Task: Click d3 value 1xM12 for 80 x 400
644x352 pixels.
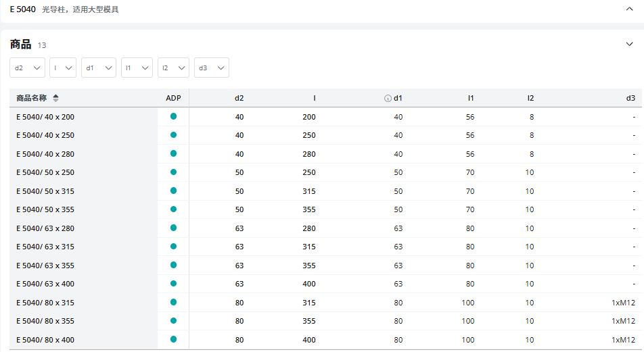Action: (x=623, y=340)
